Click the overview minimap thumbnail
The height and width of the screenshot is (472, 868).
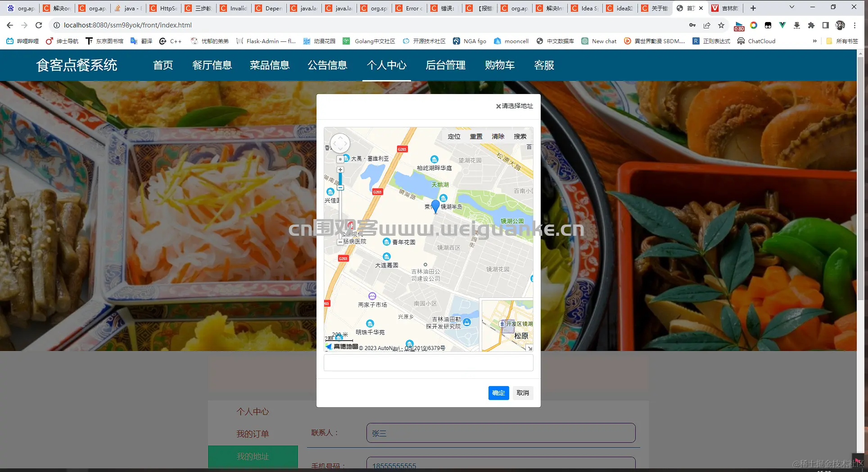tap(507, 325)
